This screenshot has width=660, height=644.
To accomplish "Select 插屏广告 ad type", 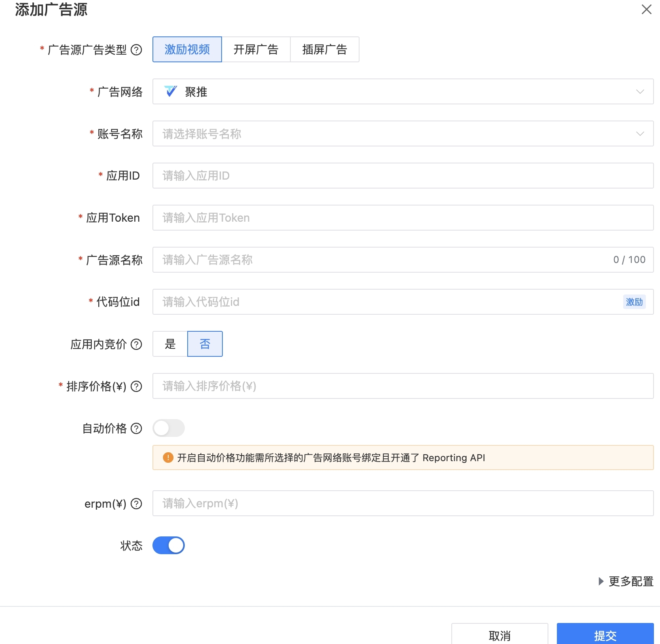I will tap(325, 49).
